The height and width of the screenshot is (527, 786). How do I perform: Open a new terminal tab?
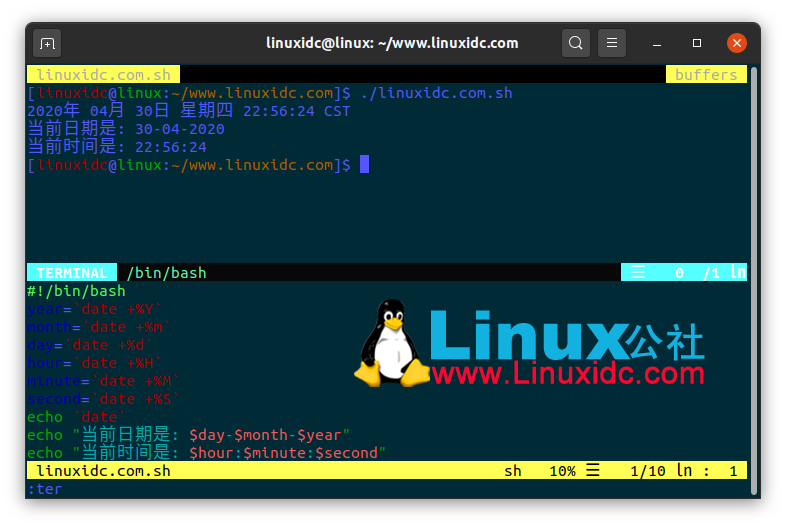(47, 43)
